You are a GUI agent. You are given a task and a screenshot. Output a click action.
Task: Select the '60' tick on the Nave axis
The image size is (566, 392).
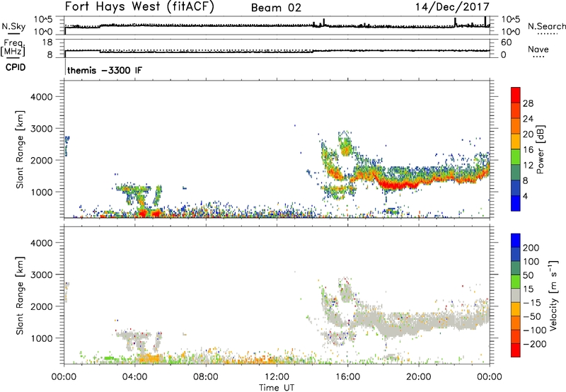point(506,42)
